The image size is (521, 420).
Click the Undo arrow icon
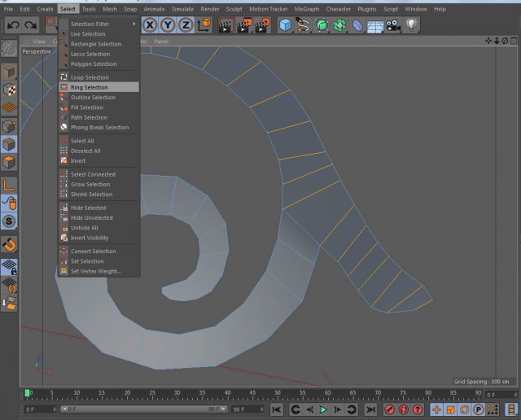tap(13, 25)
